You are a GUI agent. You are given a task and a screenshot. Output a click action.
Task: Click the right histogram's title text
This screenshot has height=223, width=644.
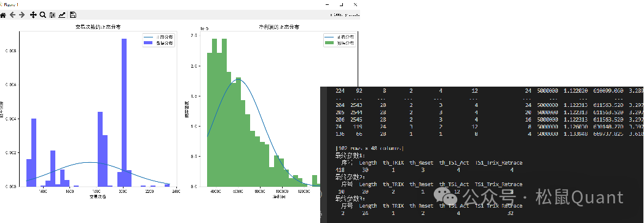[278, 26]
